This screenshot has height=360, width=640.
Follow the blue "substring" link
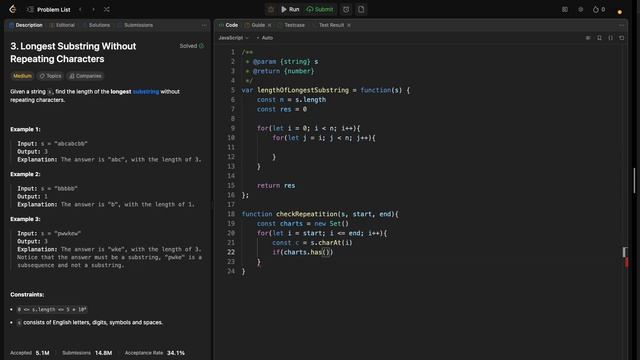coord(146,91)
